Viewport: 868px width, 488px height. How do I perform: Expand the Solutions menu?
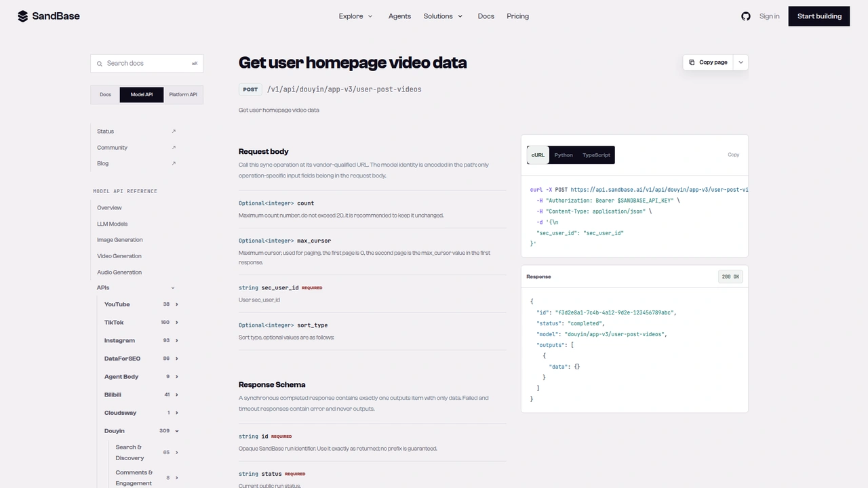[x=443, y=16]
